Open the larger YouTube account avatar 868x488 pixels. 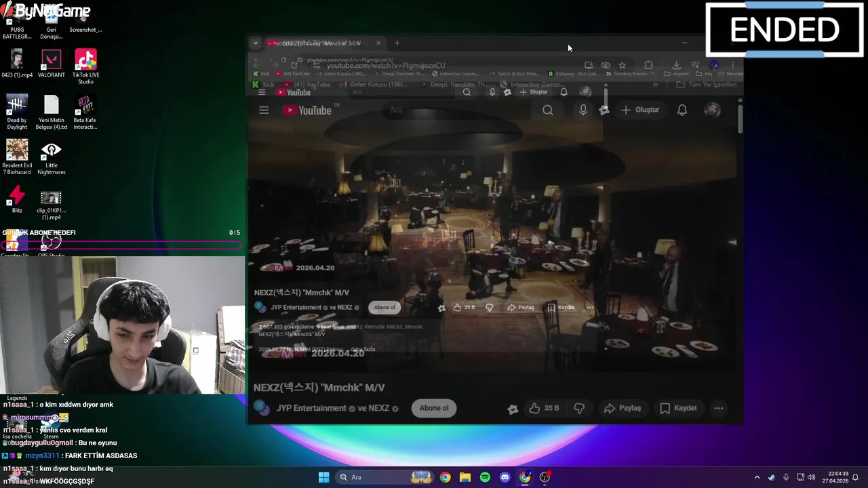712,110
